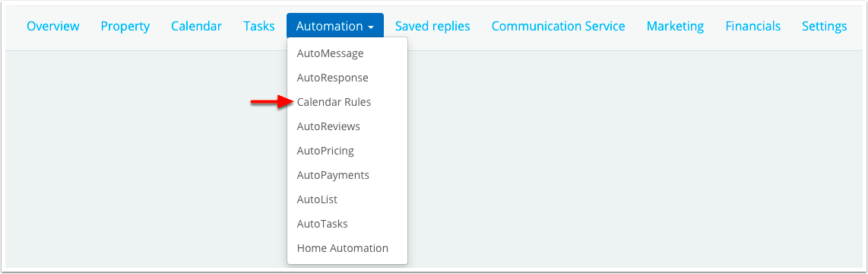868x274 pixels.
Task: Go to the Property tab
Action: 125,26
